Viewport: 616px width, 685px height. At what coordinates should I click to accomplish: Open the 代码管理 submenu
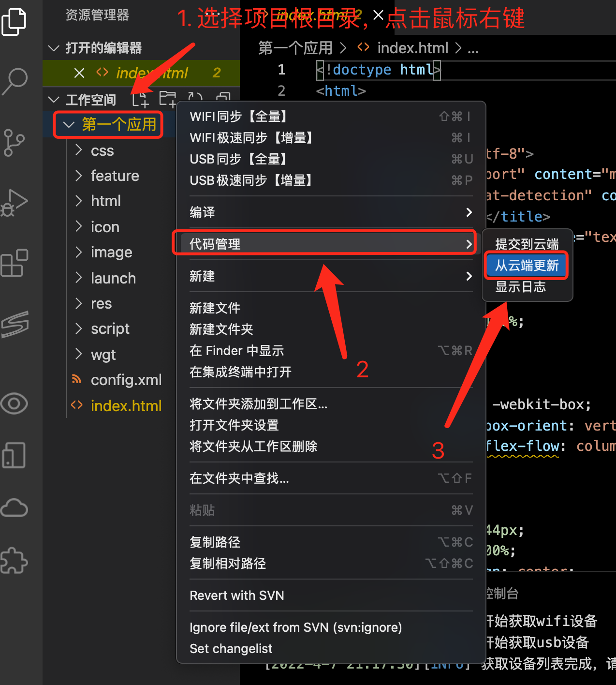point(331,244)
